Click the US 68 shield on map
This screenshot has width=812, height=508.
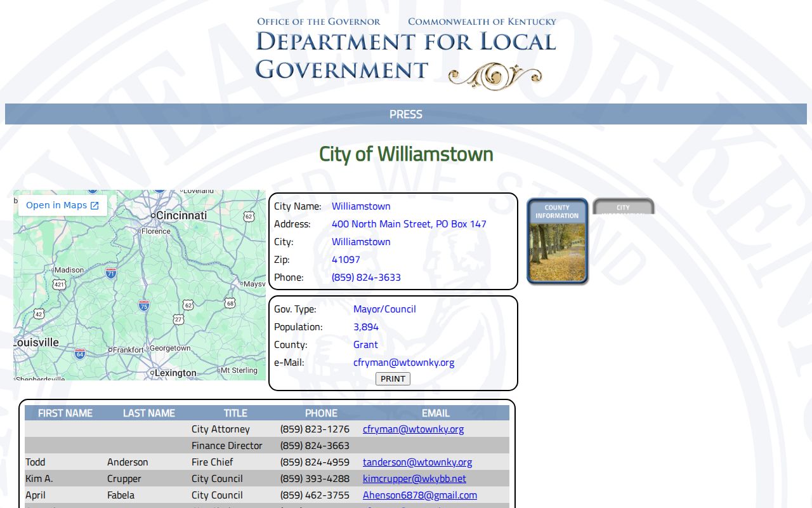(230, 304)
